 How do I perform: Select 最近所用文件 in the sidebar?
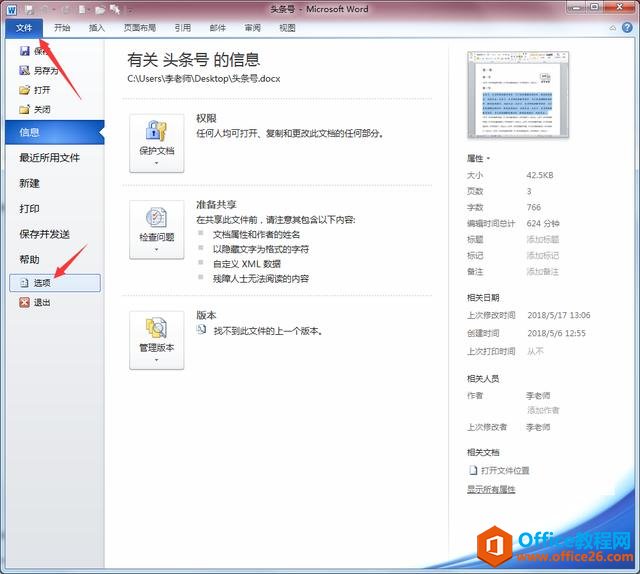point(49,158)
